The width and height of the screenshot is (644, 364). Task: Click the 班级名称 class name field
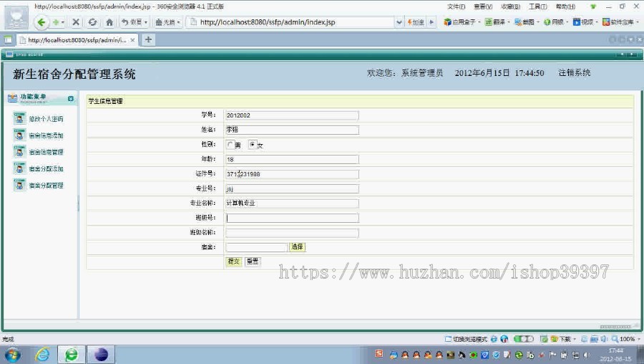[x=292, y=233]
